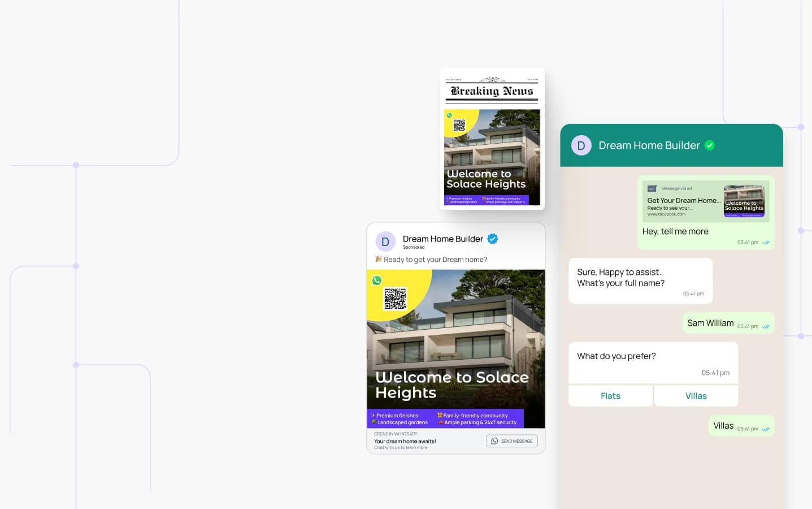Click the blue verified badge on the sponsored ad
The width and height of the screenshot is (812, 509).
pyautogui.click(x=492, y=239)
